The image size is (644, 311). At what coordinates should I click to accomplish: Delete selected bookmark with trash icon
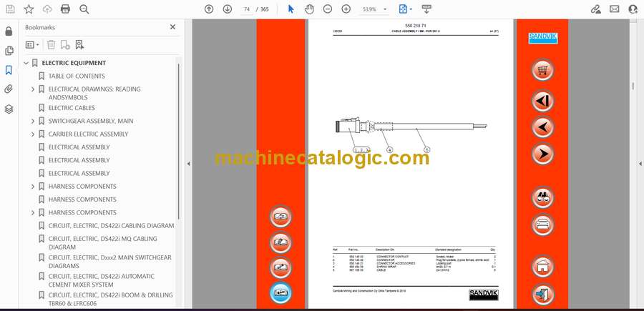[x=51, y=45]
